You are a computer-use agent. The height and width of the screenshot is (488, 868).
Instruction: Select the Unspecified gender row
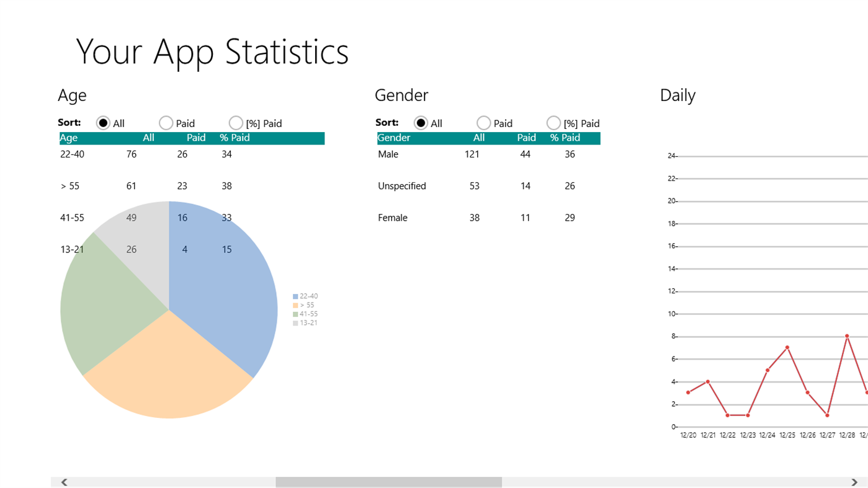click(402, 185)
